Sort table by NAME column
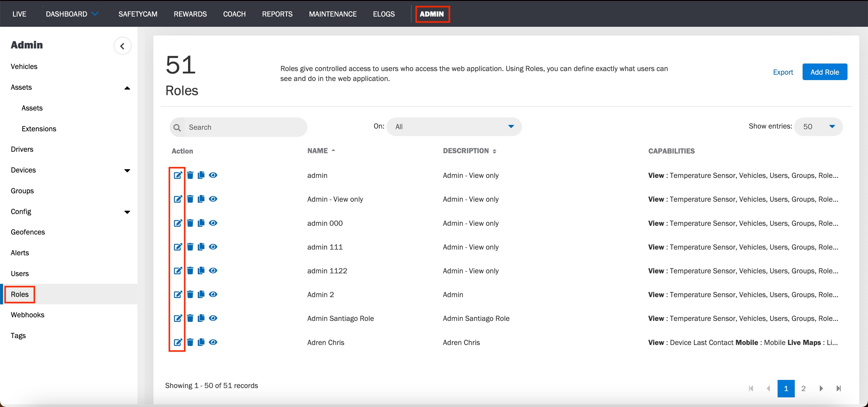 coord(321,151)
